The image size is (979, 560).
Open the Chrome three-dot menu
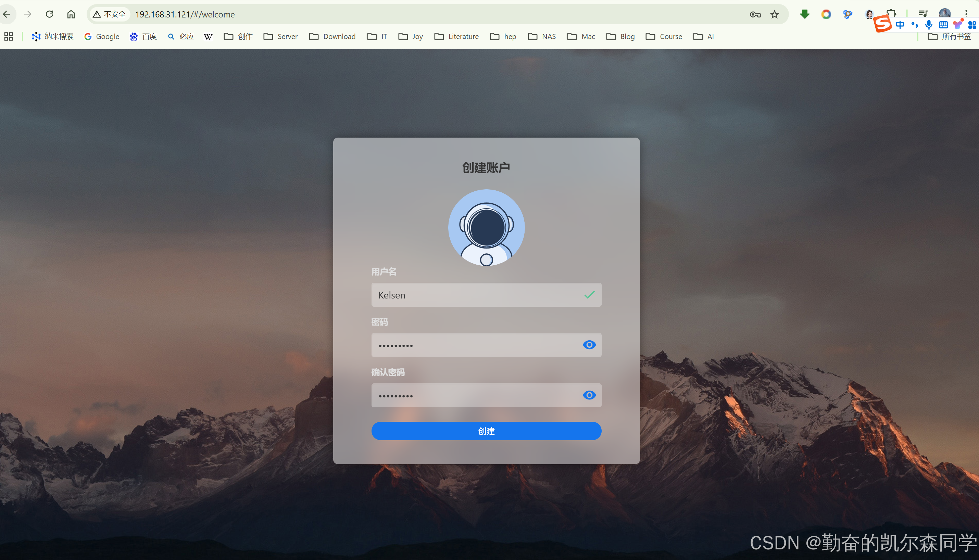[966, 13]
